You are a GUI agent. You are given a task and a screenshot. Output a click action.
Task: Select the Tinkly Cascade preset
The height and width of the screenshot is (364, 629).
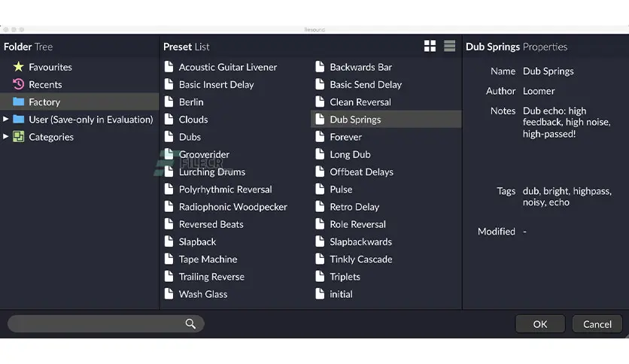[360, 259]
